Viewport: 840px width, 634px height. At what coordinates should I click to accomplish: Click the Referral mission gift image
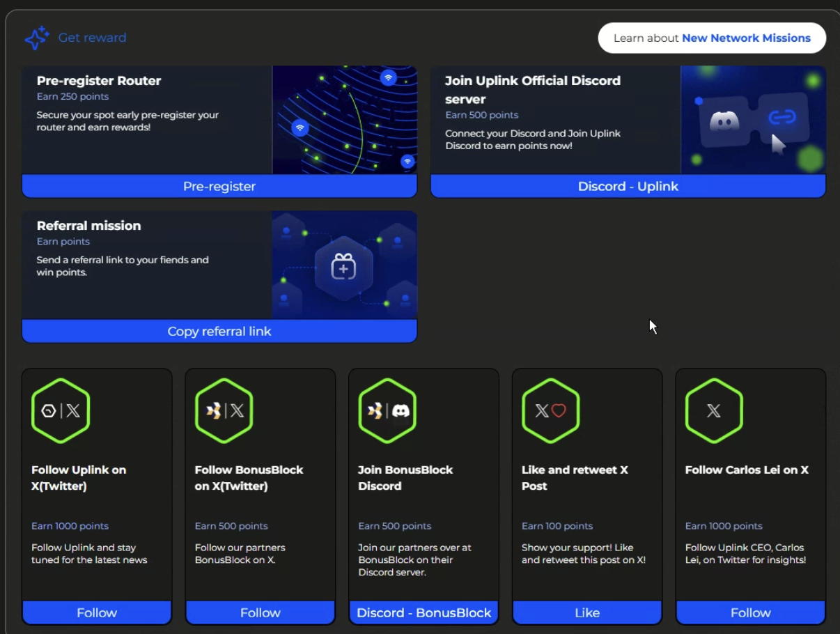pyautogui.click(x=345, y=265)
